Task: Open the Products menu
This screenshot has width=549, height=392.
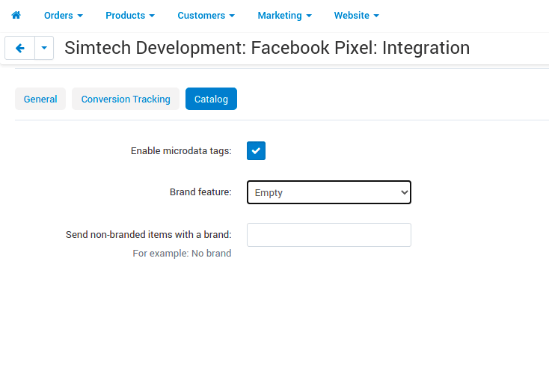Action: point(130,15)
